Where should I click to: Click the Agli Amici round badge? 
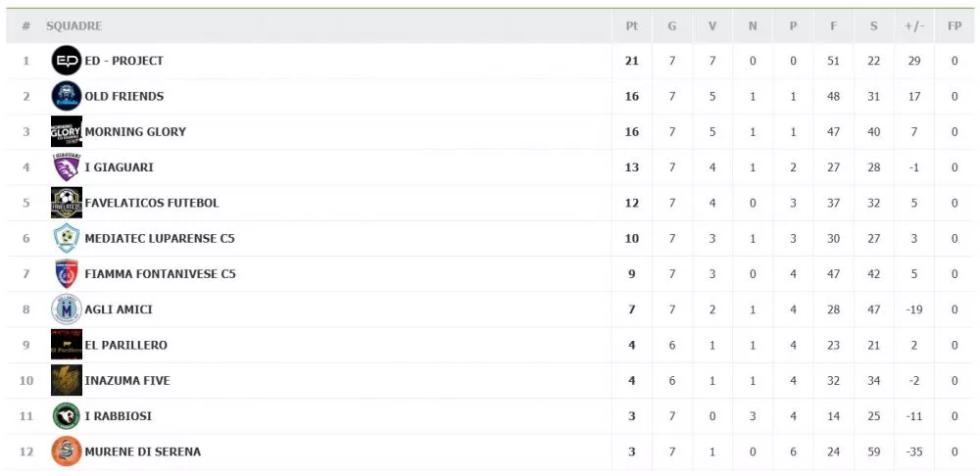[67, 309]
